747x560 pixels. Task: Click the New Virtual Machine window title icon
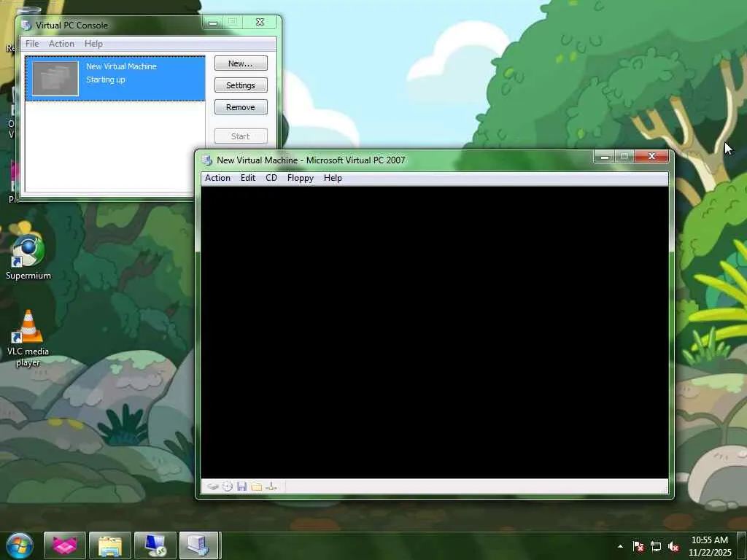(x=206, y=160)
